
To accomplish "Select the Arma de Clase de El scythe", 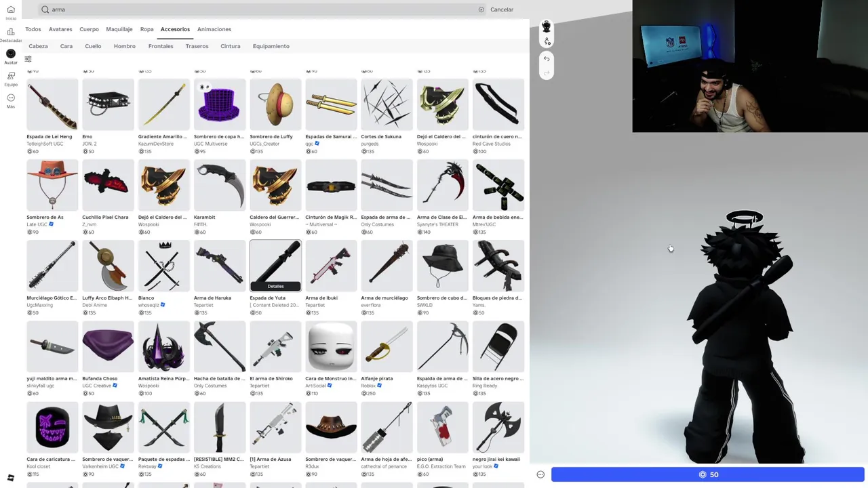I will click(x=442, y=185).
